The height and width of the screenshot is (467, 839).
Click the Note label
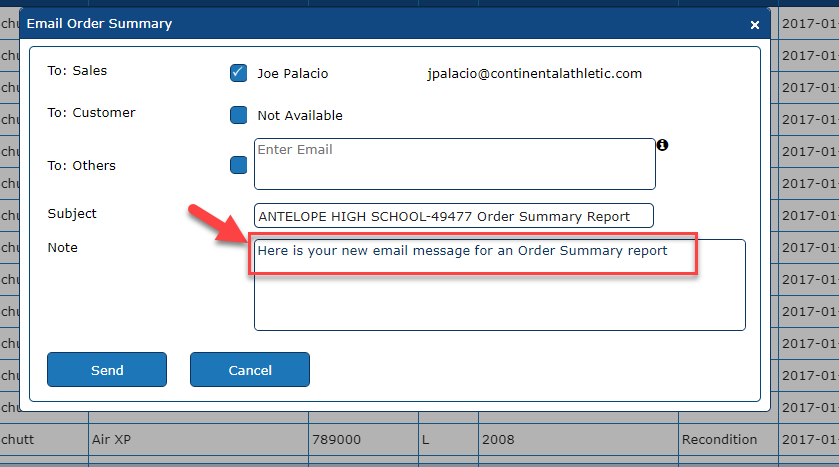tap(63, 248)
